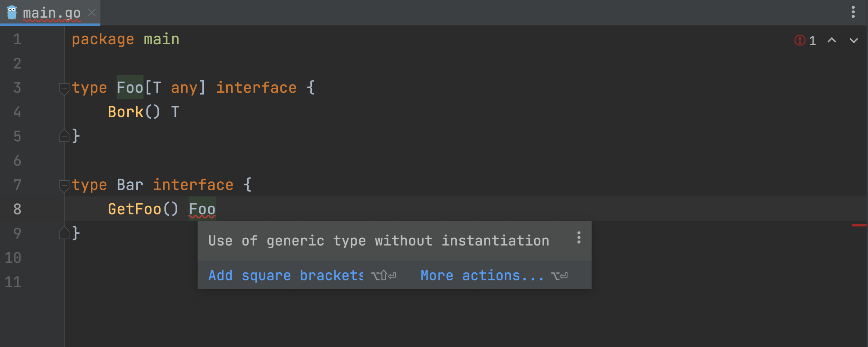The width and height of the screenshot is (868, 347).
Task: Apply the Add square brackets quick fix
Action: coord(286,275)
